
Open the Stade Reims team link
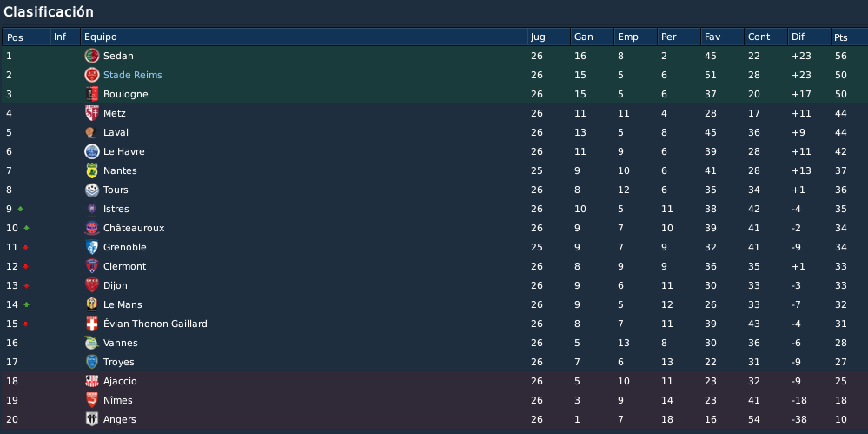pyautogui.click(x=133, y=75)
